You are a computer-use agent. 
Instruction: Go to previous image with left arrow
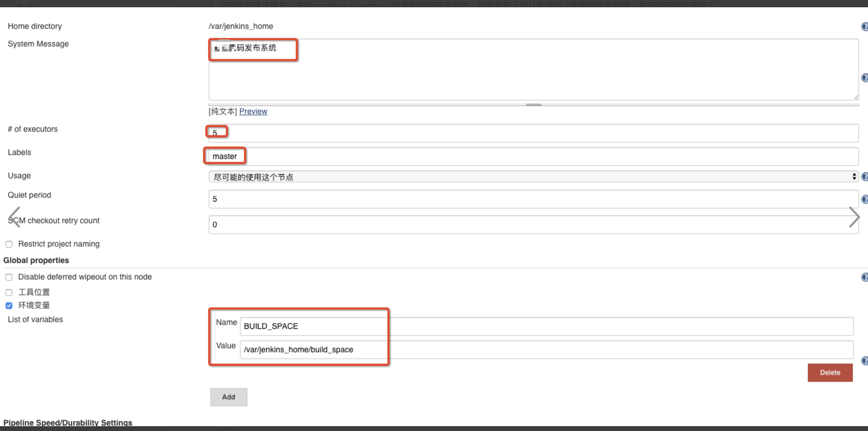click(x=14, y=217)
